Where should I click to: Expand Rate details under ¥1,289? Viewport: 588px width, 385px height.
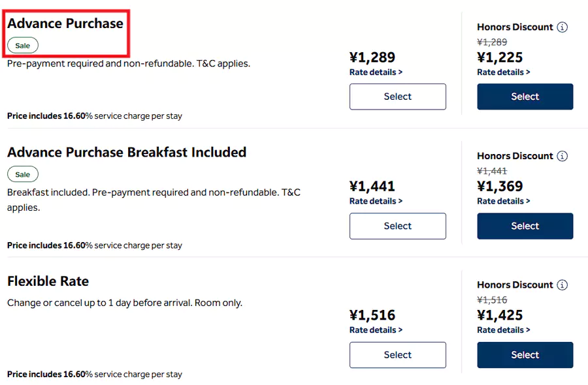[x=376, y=72]
